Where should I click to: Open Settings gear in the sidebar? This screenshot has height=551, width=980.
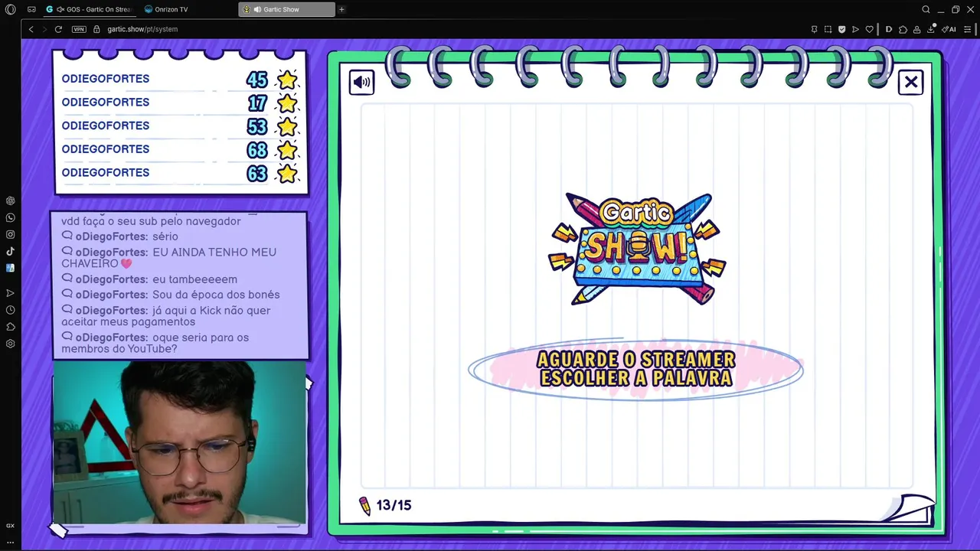click(x=10, y=344)
